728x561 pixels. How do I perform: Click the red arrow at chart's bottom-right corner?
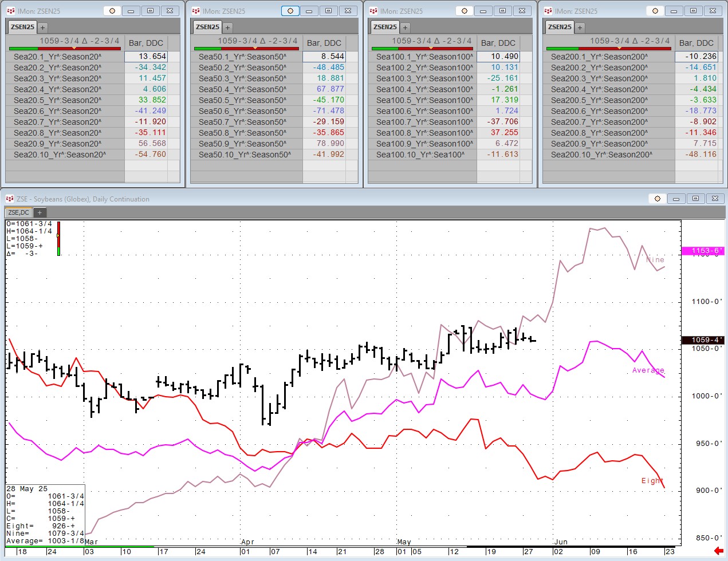719,551
